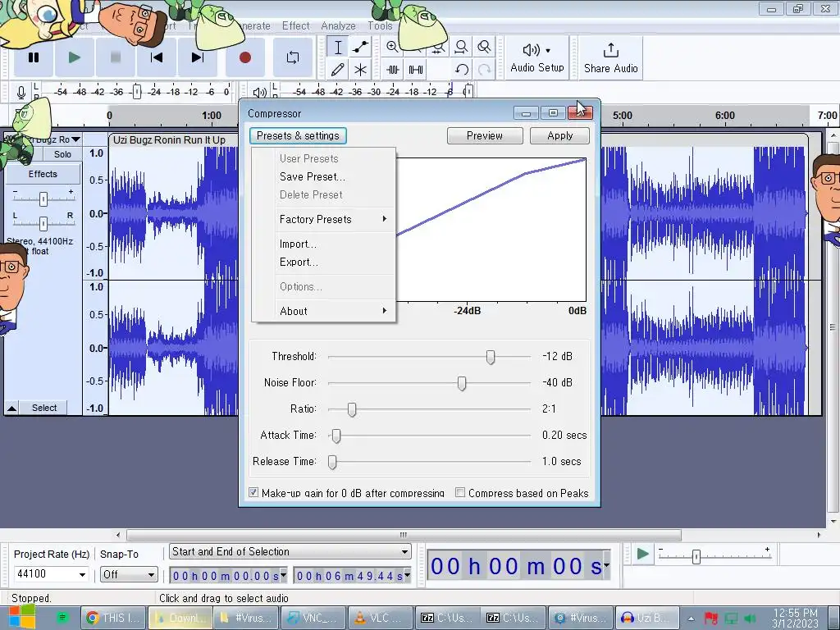Click the Play-at-speed green button

642,554
